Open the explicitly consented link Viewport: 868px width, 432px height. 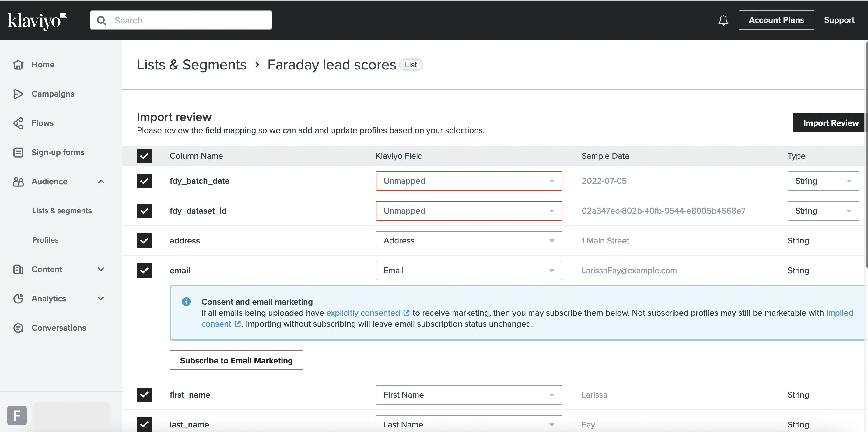coord(363,313)
